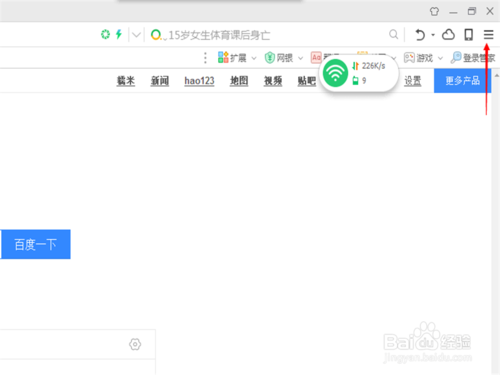This screenshot has width=500, height=375.
Task: Click the green device count icon in widget
Action: tap(355, 80)
